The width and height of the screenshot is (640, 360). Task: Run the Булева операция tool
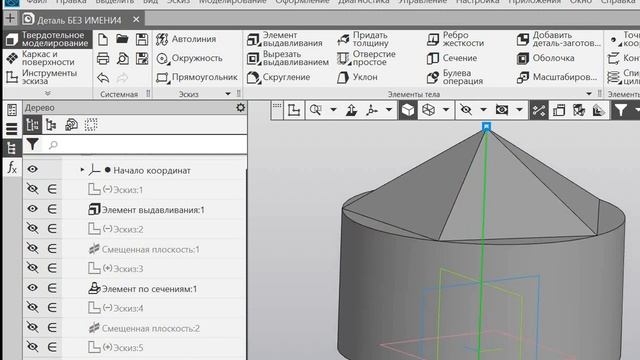[x=455, y=77]
